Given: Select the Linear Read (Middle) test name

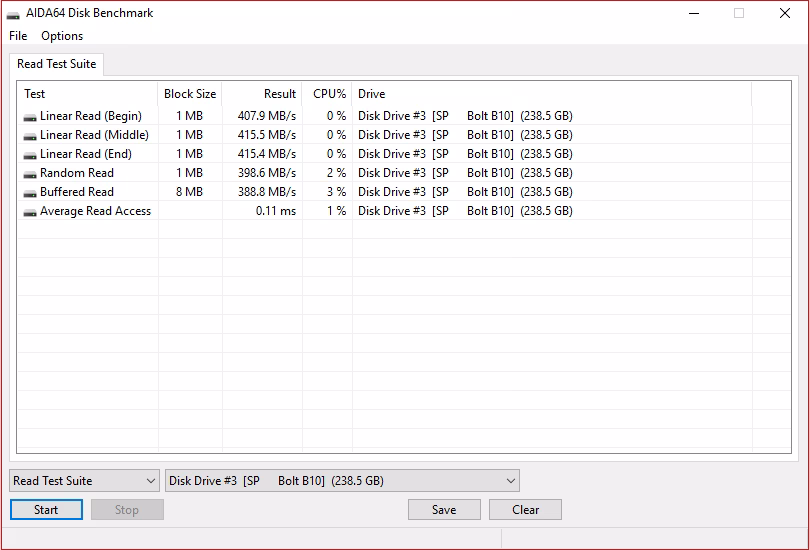Looking at the screenshot, I should (94, 135).
